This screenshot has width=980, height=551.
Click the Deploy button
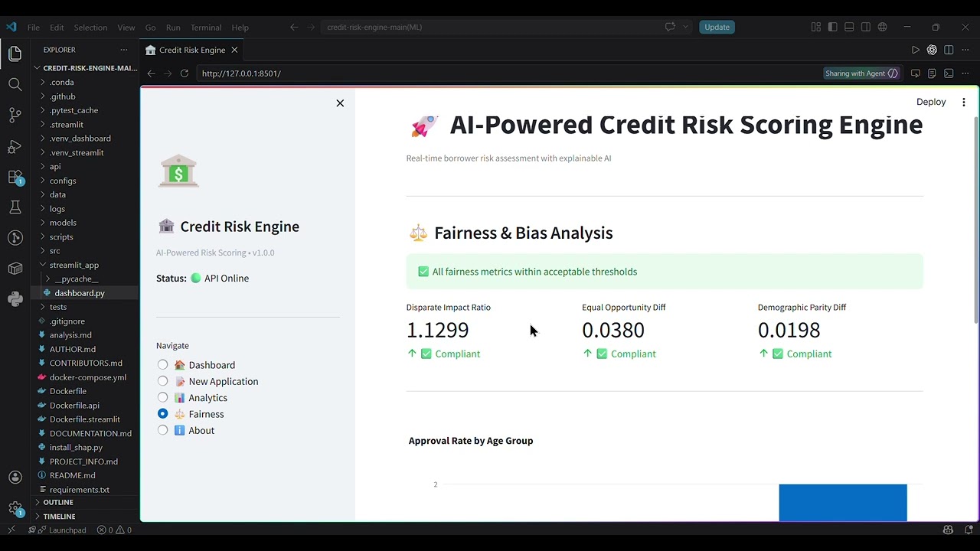click(x=931, y=102)
